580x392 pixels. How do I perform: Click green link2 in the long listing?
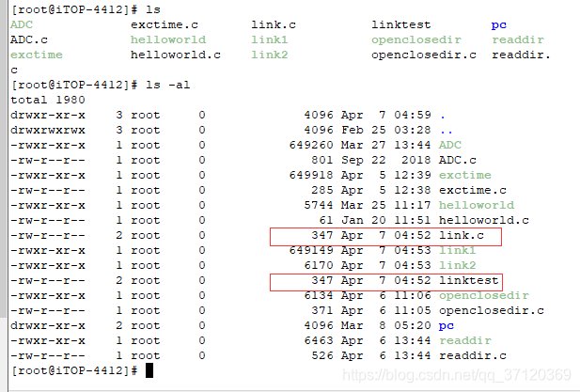click(458, 265)
